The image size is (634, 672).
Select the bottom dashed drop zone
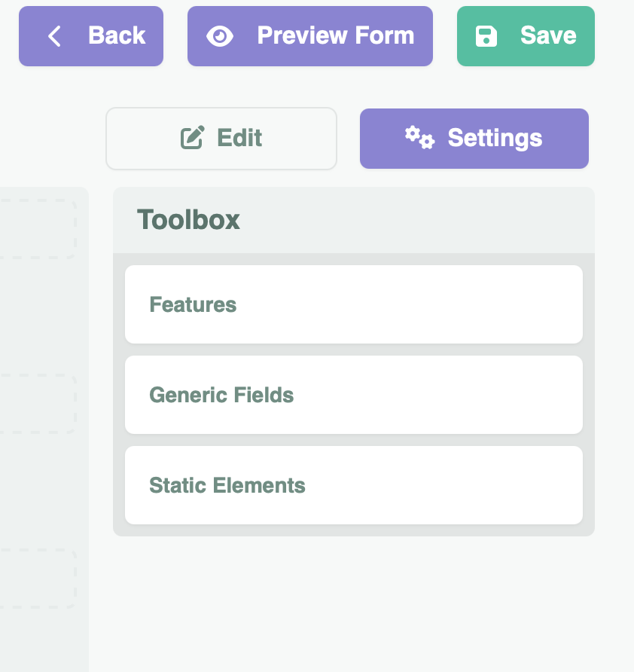coord(38,579)
